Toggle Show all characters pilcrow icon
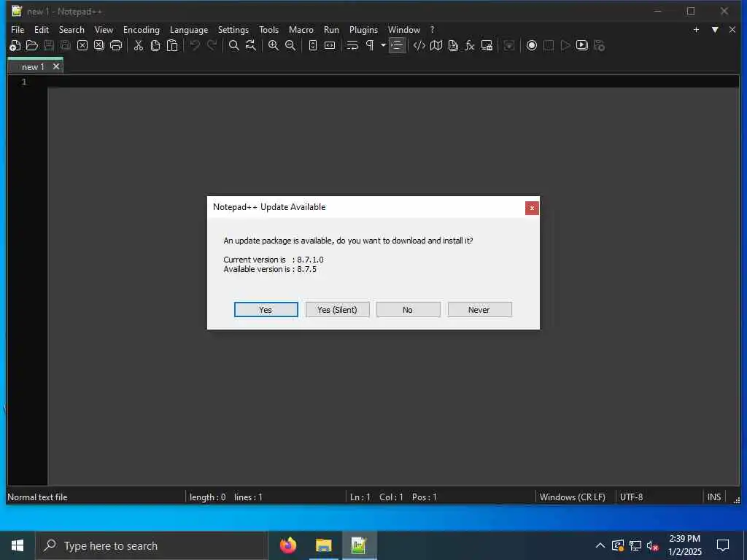747x560 pixels. [x=370, y=46]
